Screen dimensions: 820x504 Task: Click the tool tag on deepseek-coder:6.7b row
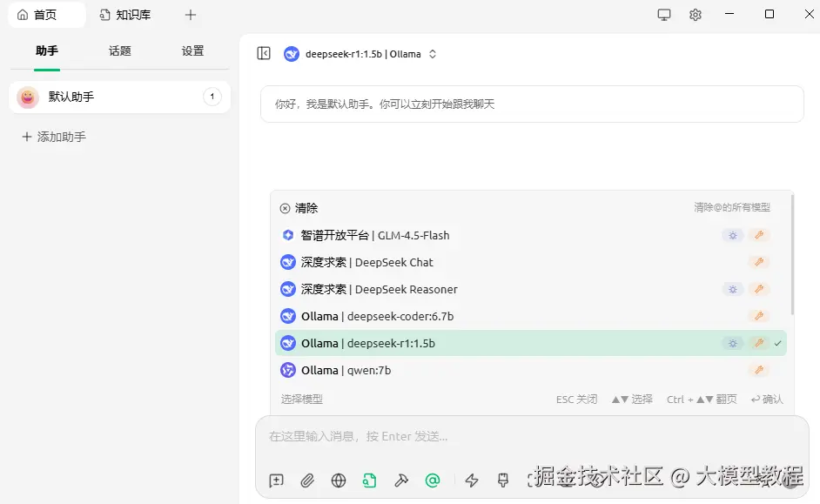coord(759,316)
